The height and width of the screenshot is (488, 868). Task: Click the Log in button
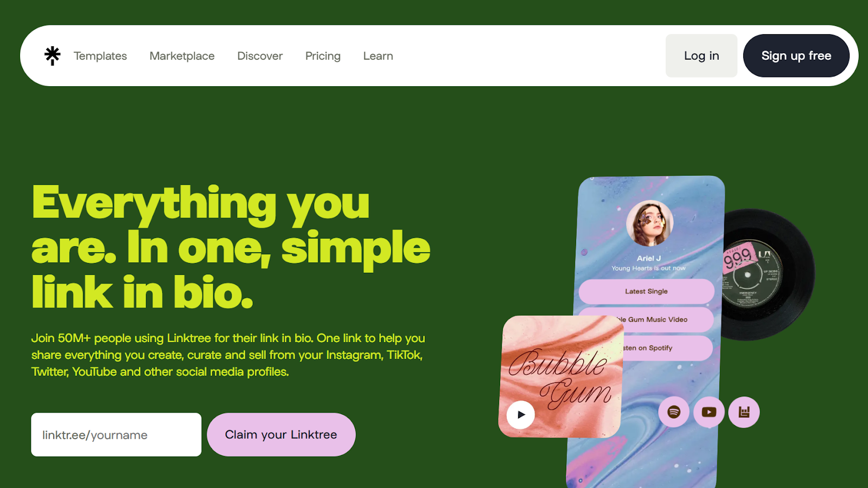point(701,56)
